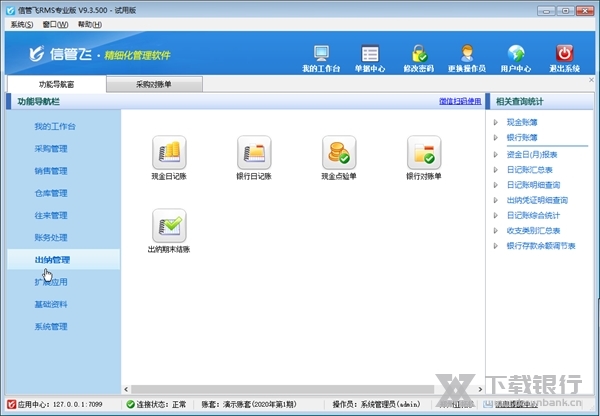The height and width of the screenshot is (416, 600).
Task: Click the horizontal scrollbar thumb
Action: tap(282, 389)
